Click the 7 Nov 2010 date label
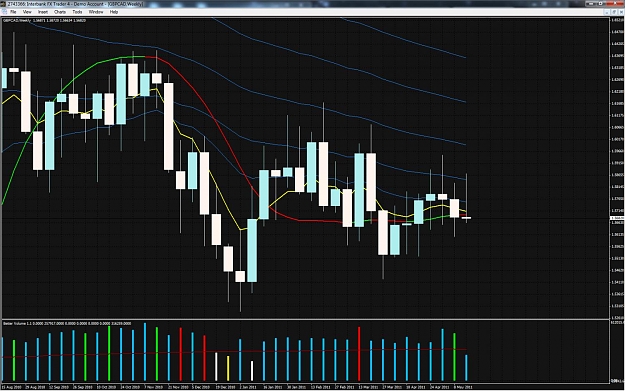This screenshot has height=391, width=625. pos(153,387)
